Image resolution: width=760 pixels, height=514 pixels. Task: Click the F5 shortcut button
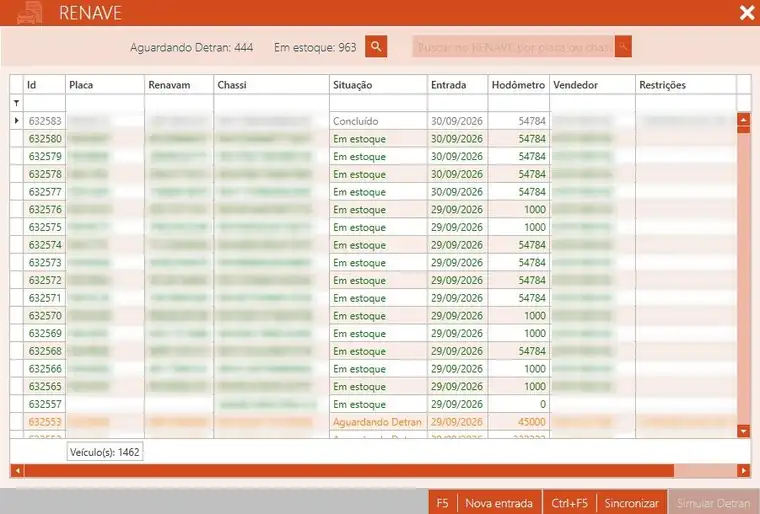pos(443,503)
